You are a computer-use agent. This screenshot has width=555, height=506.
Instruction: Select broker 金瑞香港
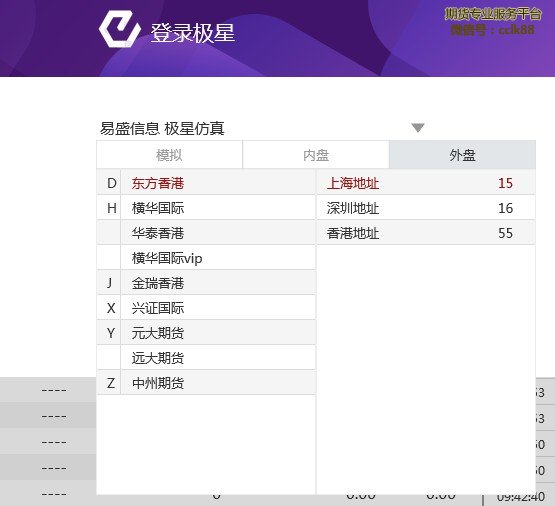(x=218, y=283)
